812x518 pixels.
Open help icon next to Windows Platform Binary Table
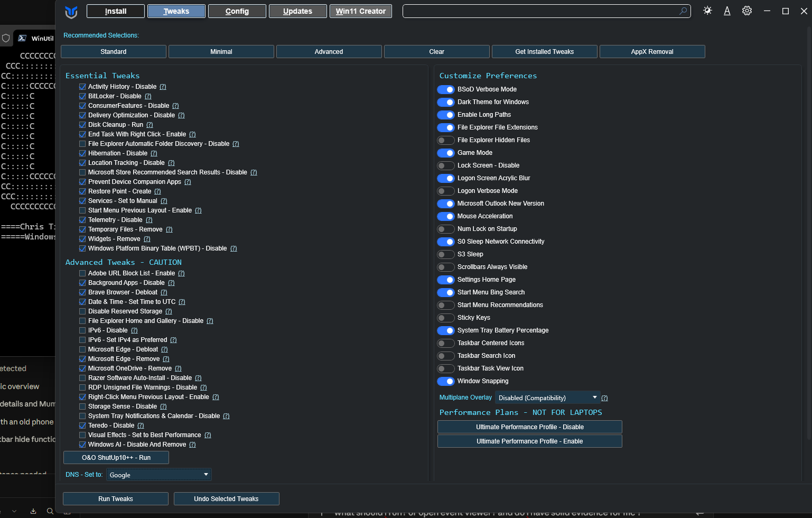pos(234,248)
